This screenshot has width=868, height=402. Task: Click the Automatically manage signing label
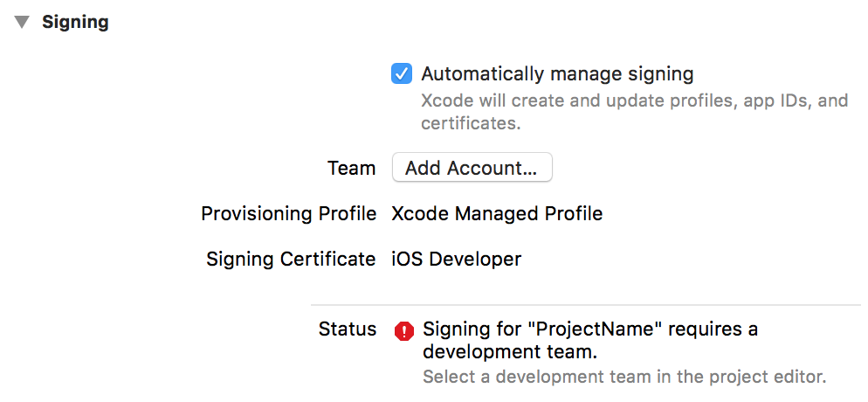pos(557,73)
